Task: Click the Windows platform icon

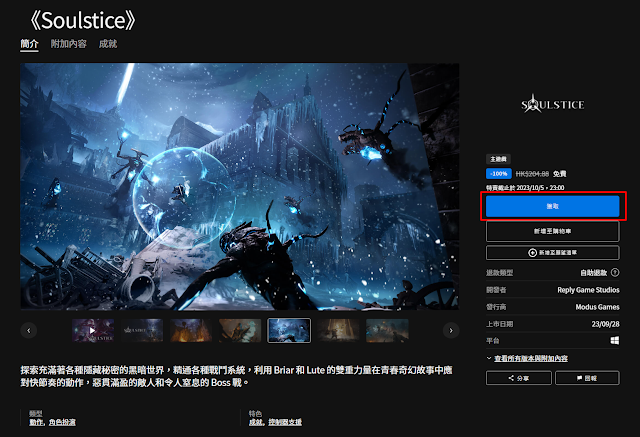Action: pos(615,340)
